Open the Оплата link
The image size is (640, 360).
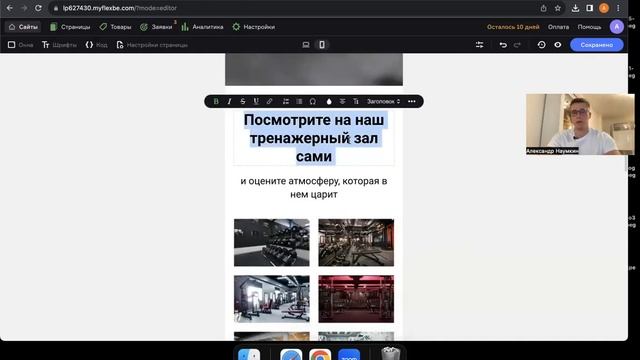(x=558, y=27)
